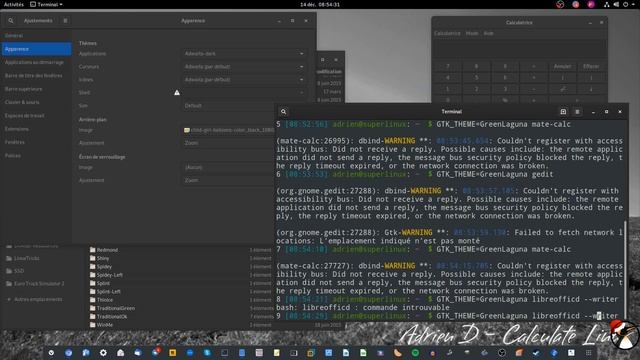Open the Icônes theme dropdown

click(244, 80)
